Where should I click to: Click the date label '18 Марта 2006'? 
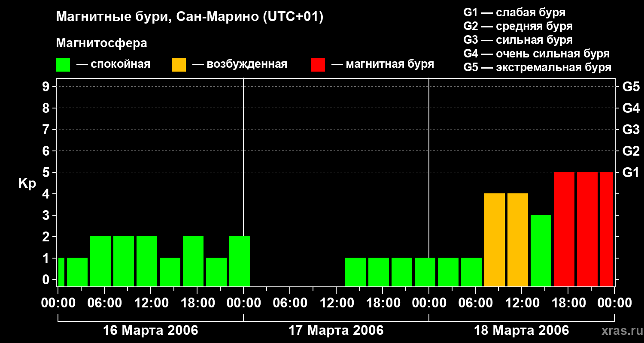[522, 331]
